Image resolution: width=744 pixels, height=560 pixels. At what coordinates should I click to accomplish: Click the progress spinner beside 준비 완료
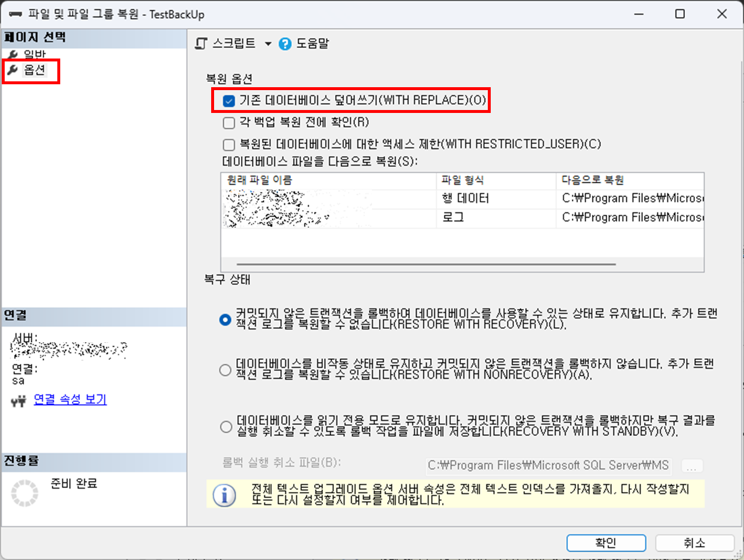click(25, 493)
